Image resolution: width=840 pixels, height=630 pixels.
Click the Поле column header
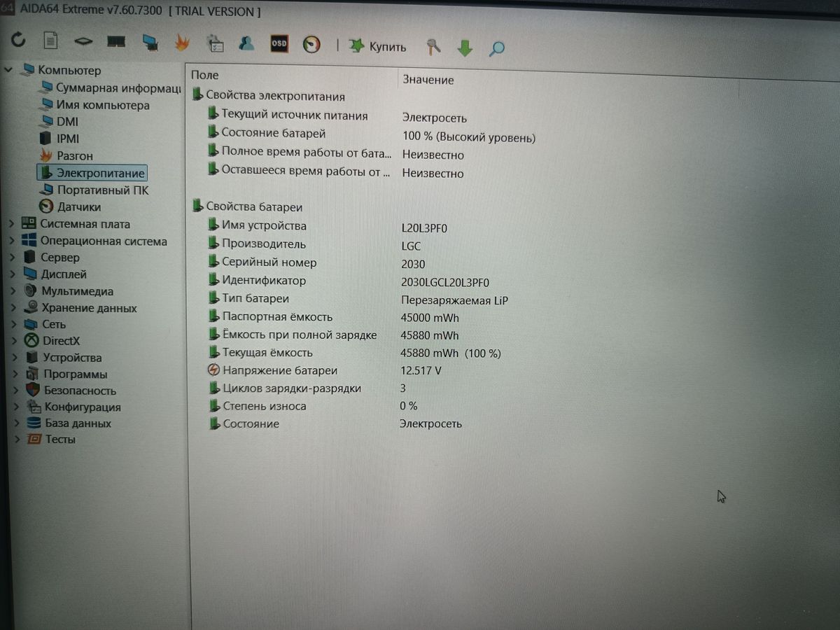(204, 75)
